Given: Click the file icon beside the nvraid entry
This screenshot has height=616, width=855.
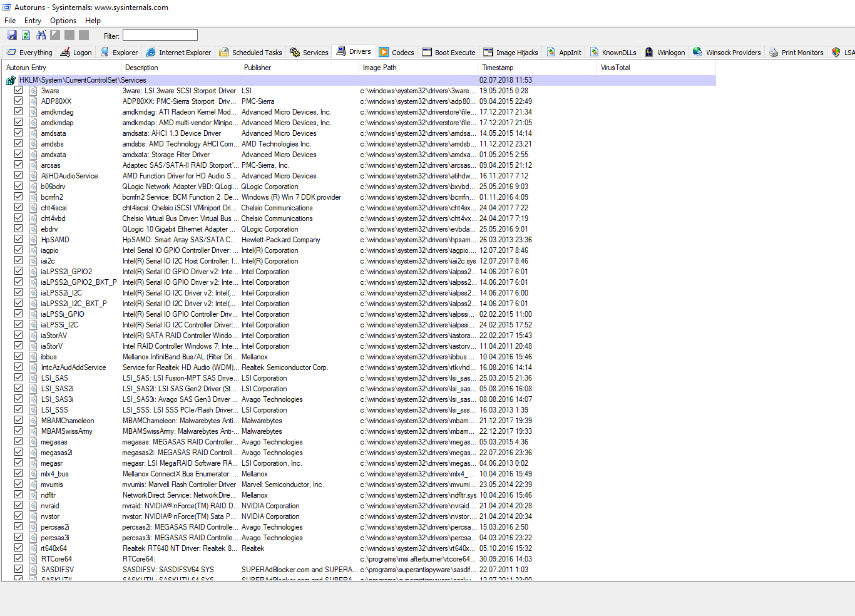Looking at the screenshot, I should 33,506.
